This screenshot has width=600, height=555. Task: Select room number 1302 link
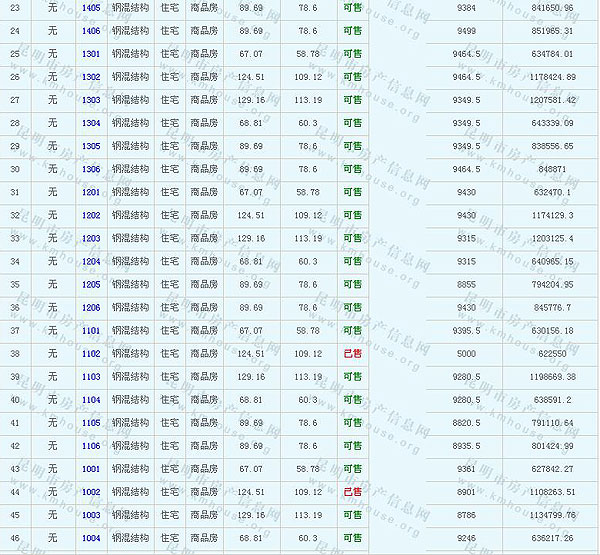[x=90, y=77]
